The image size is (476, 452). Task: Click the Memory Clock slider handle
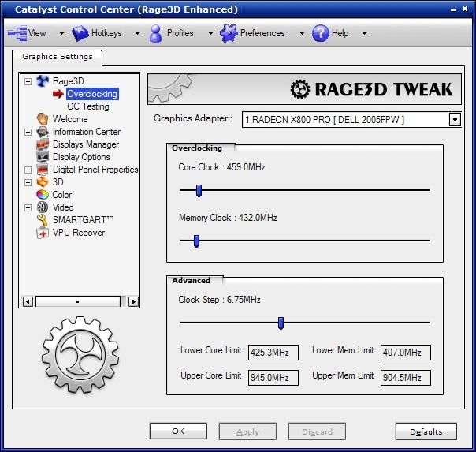click(196, 241)
